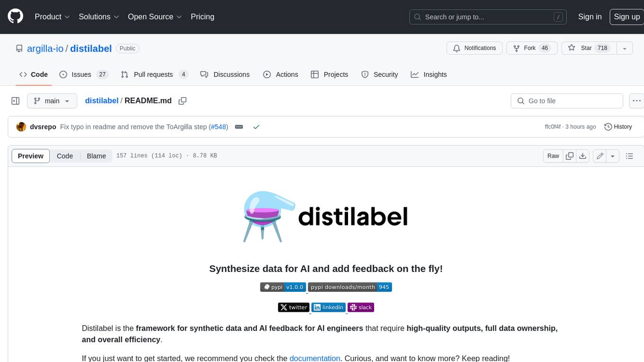
Task: Open the pypi v1.0.0 badge
Action: coord(283,287)
